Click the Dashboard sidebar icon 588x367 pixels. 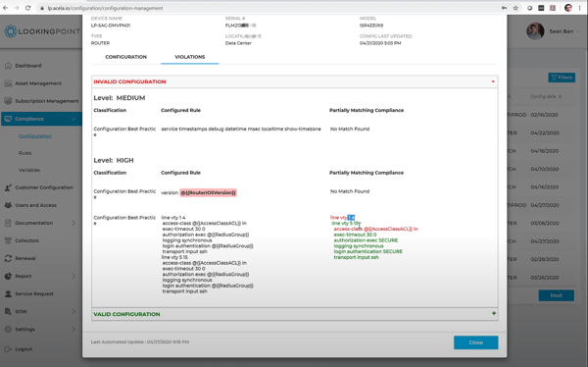[x=8, y=66]
